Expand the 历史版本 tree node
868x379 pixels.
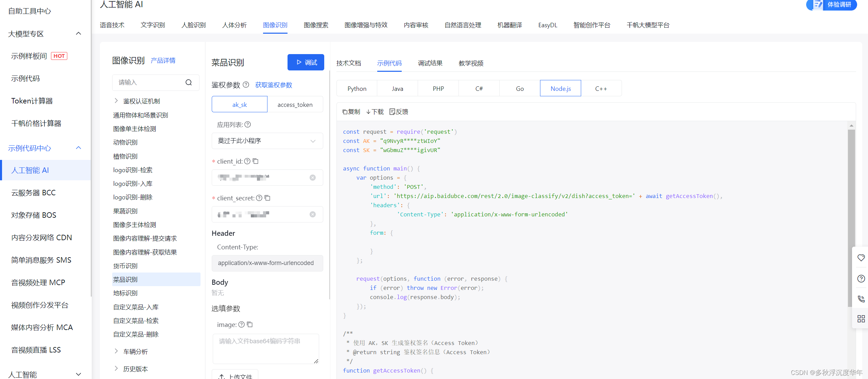[116, 369]
